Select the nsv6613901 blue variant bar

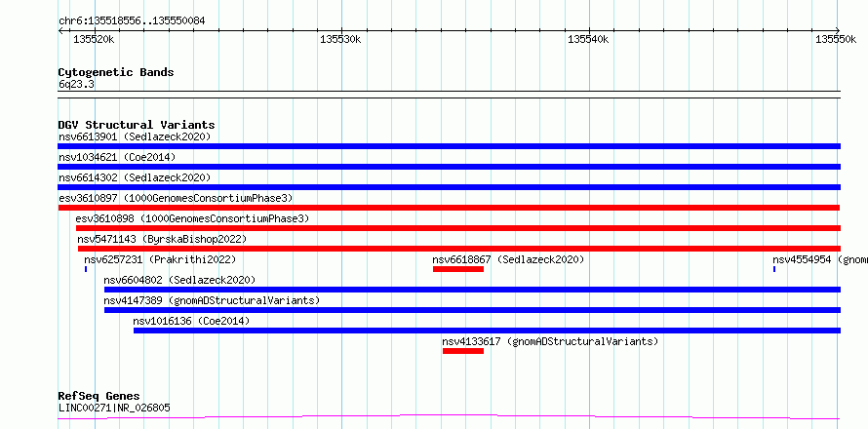pos(449,146)
